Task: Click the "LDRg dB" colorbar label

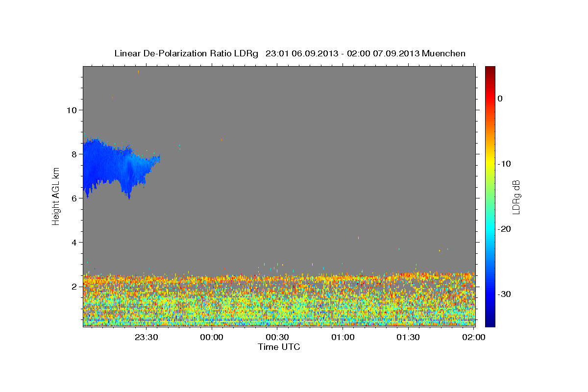Action: coord(516,197)
